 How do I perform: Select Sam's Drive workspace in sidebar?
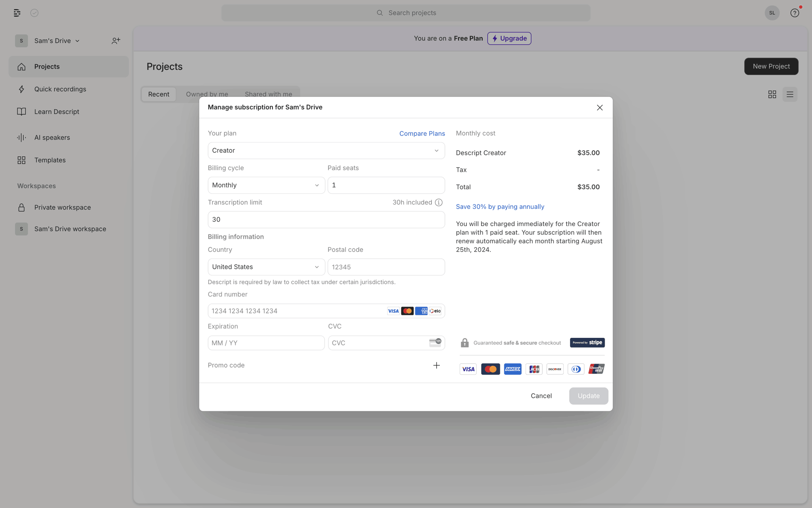(69, 229)
